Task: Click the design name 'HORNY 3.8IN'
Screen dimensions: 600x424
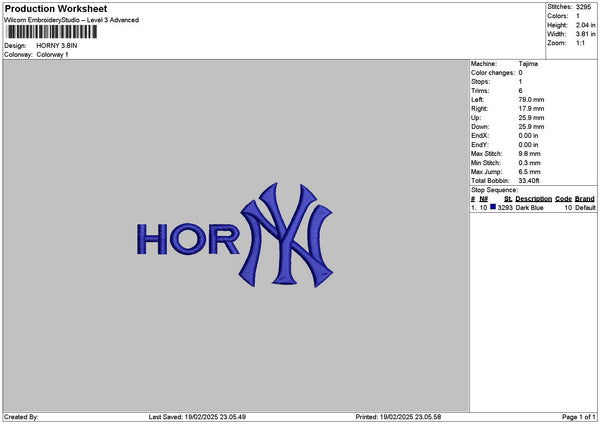Action: coord(57,46)
